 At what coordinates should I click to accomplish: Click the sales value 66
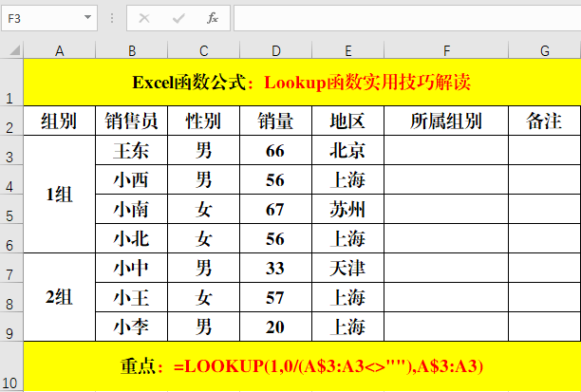pos(276,150)
